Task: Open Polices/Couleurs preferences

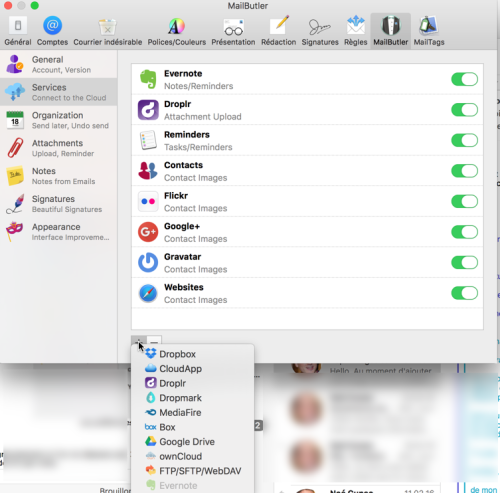Action: click(177, 31)
